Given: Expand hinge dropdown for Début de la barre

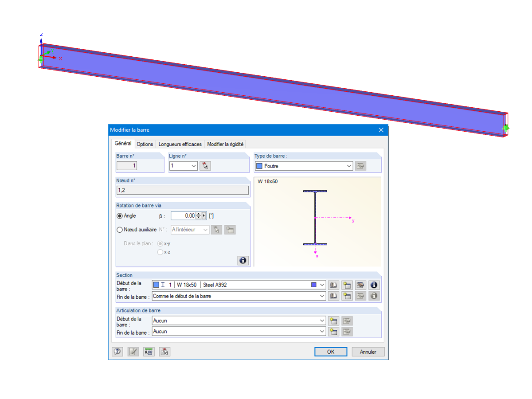Looking at the screenshot, I should [322, 321].
